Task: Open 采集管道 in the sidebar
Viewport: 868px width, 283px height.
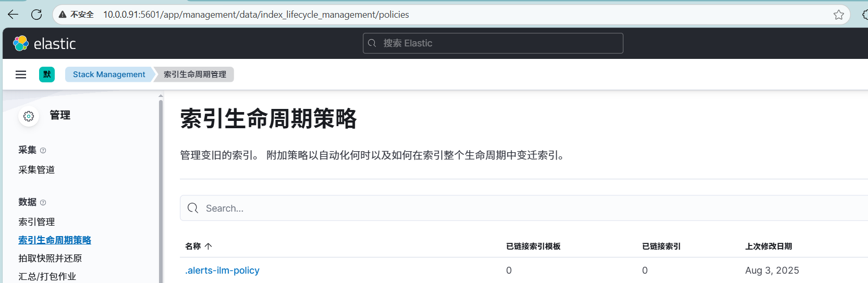Action: point(36,169)
